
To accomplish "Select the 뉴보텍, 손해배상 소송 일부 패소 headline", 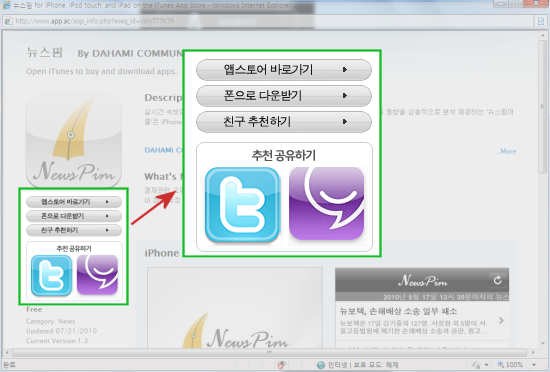I will click(398, 311).
